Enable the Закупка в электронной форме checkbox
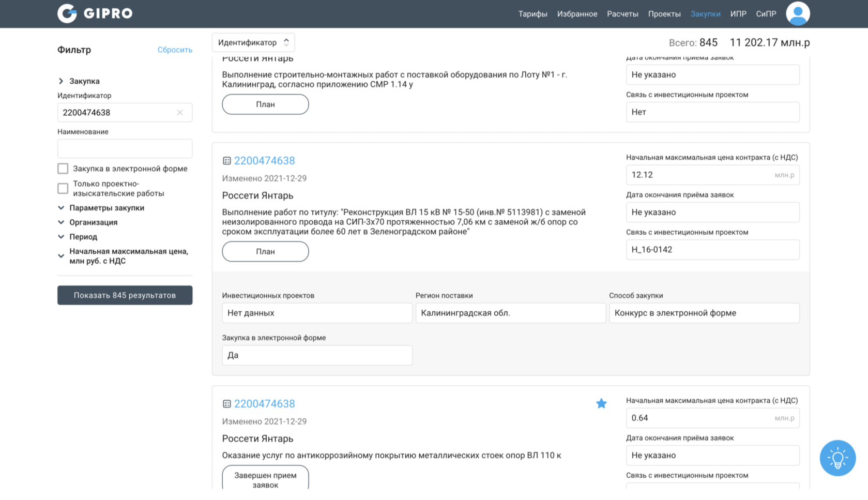The image size is (868, 500). click(63, 169)
